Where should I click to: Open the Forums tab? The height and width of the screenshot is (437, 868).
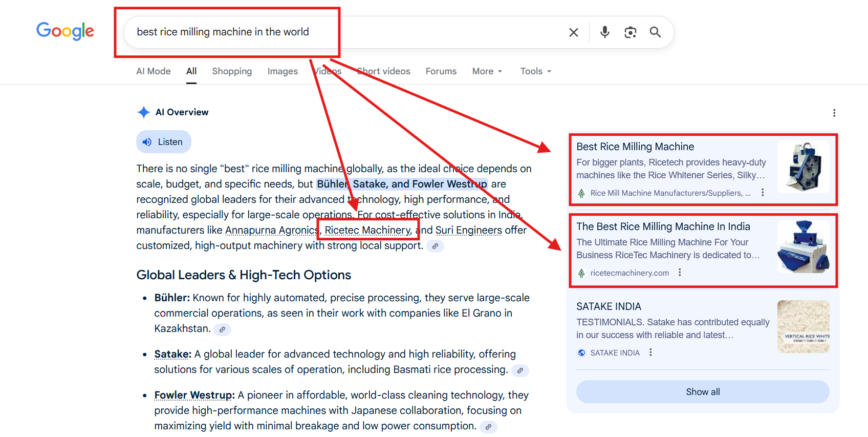[x=441, y=71]
